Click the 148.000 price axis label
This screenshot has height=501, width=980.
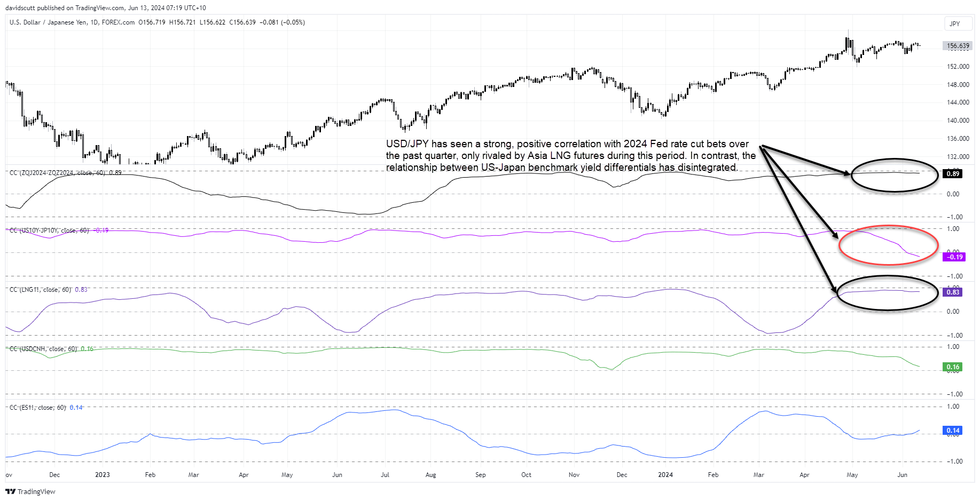point(958,85)
